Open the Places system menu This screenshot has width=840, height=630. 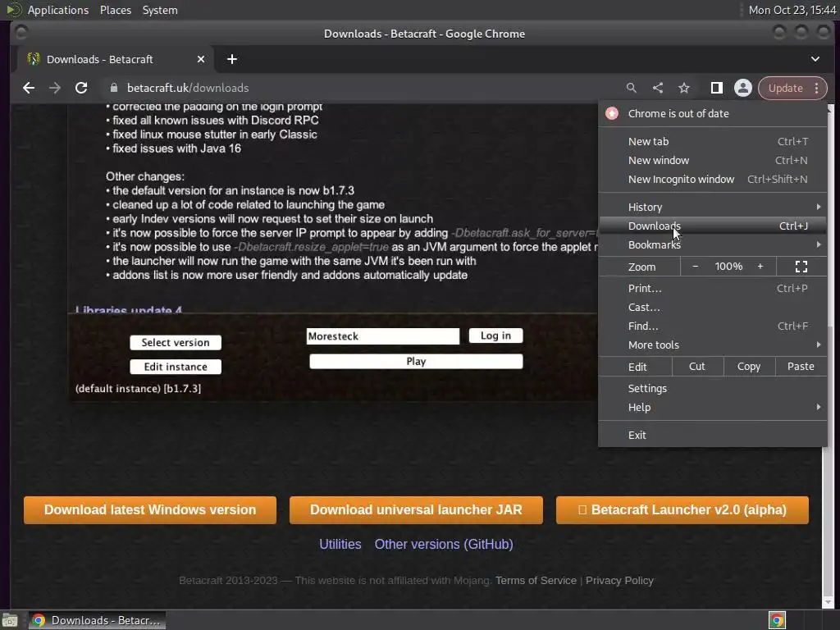coord(115,10)
